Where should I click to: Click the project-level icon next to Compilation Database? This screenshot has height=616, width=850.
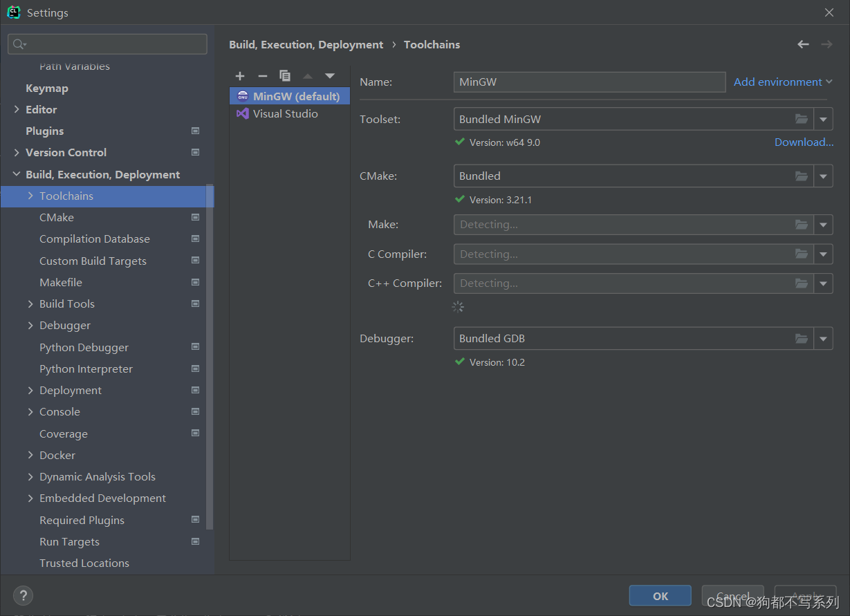tap(195, 239)
